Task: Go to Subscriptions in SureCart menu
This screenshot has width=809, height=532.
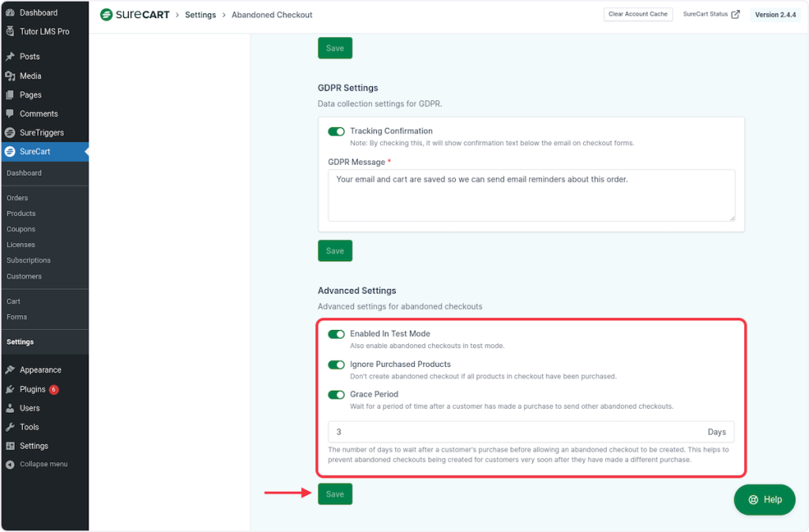Action: (28, 260)
